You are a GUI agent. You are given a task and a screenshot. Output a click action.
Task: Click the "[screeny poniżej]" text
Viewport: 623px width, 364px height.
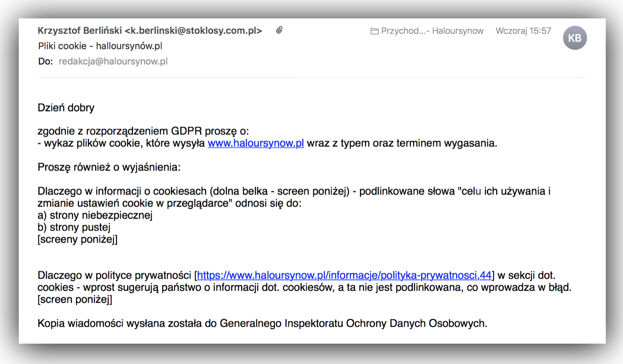(77, 240)
